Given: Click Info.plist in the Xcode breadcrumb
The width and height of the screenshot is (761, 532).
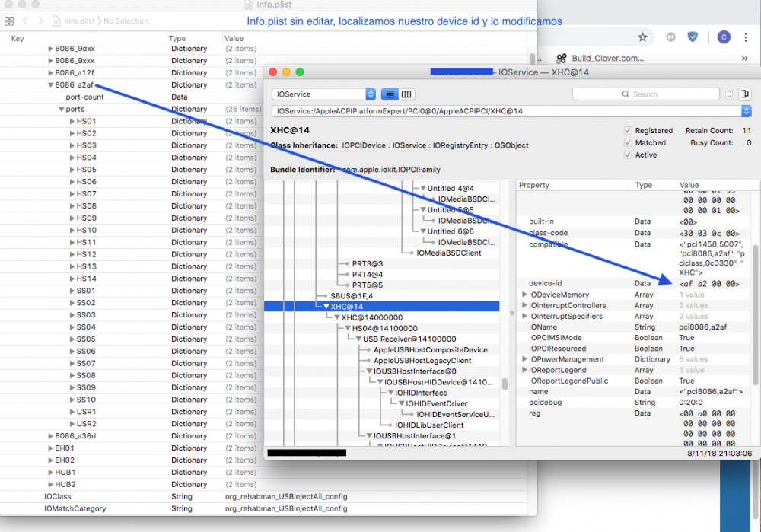Looking at the screenshot, I should click(x=79, y=21).
